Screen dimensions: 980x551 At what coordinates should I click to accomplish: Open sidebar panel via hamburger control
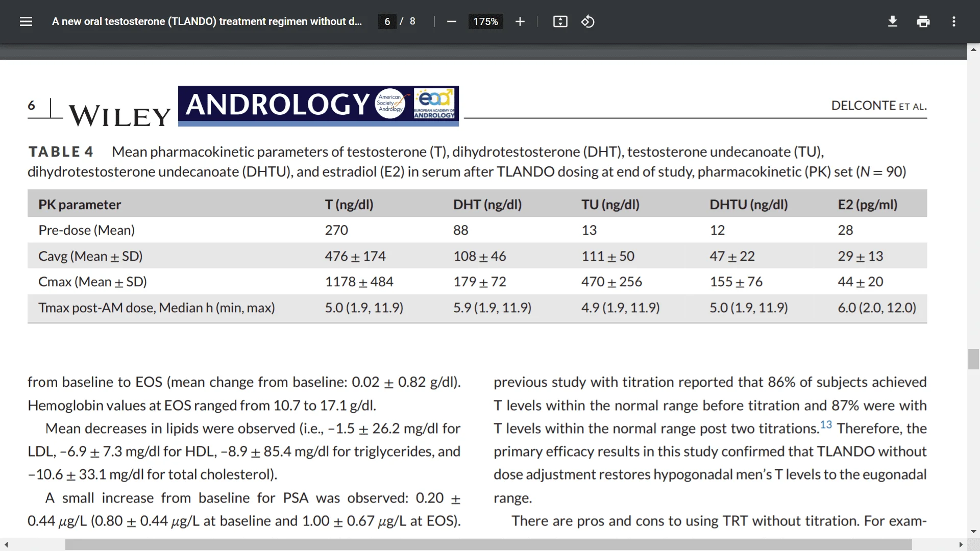pos(26,21)
